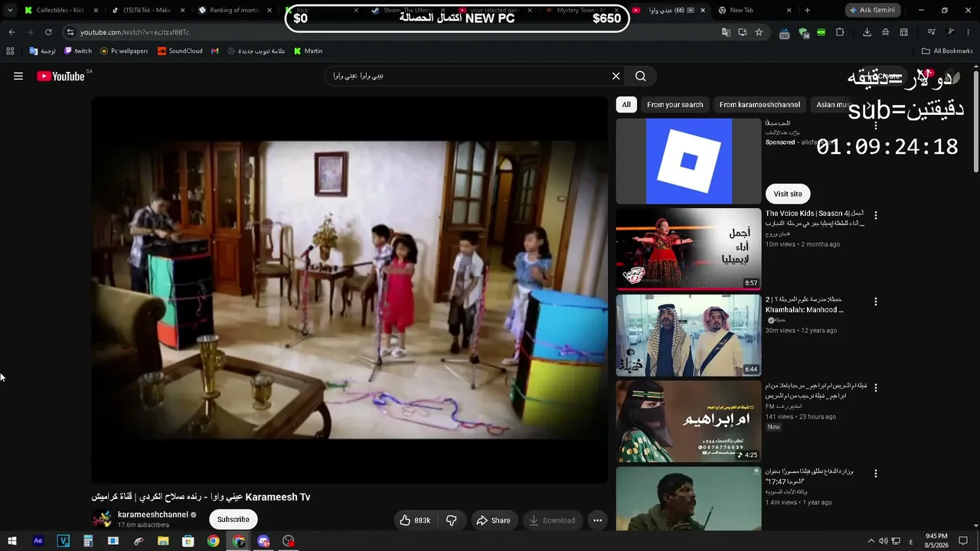The image size is (980, 551).
Task: Open the volume control in system tray
Action: click(884, 541)
